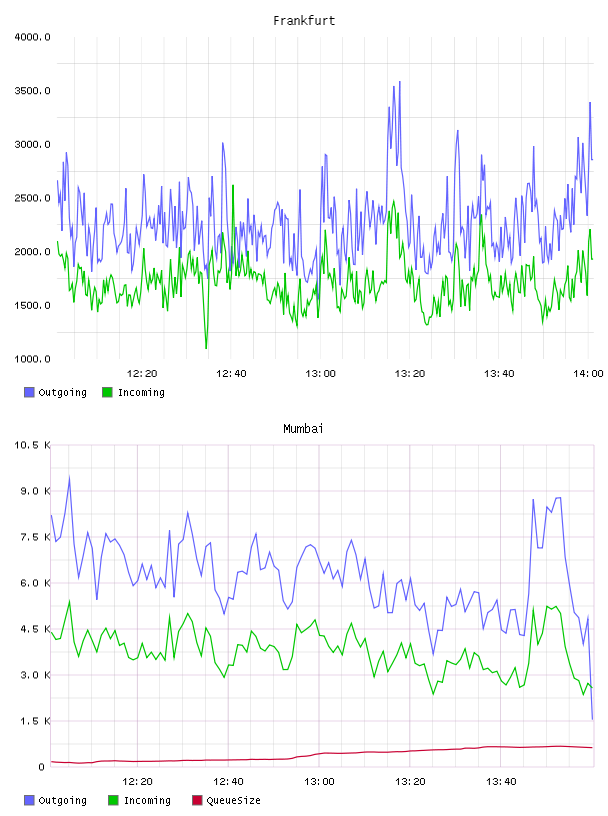Click the 6.0 K y-axis label in Mumbai chart
The height and width of the screenshot is (816, 608).
[35, 583]
